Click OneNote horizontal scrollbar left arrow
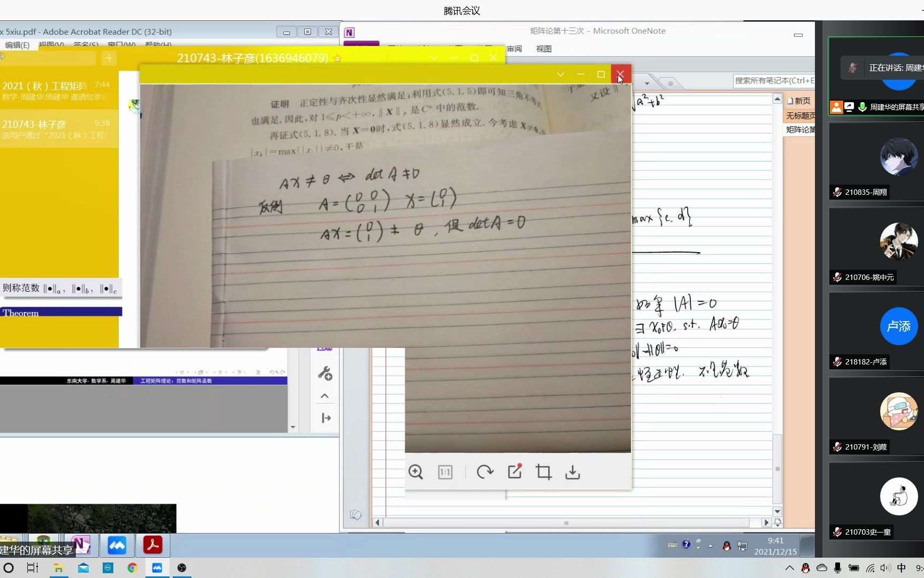The width and height of the screenshot is (924, 578). click(378, 522)
